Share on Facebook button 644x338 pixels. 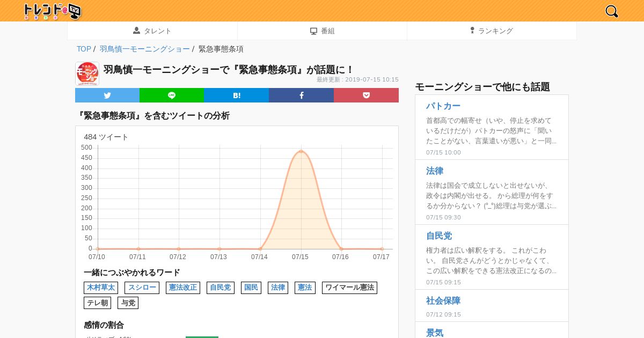tap(301, 95)
